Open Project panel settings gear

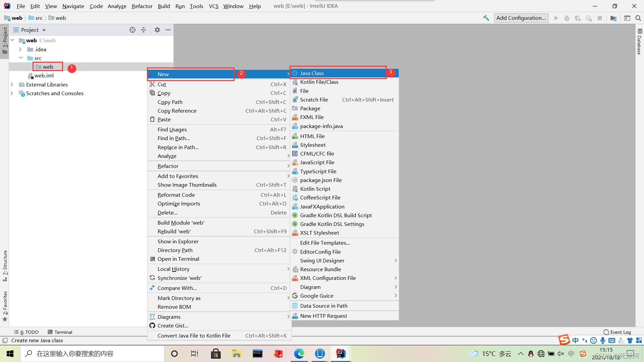click(157, 30)
